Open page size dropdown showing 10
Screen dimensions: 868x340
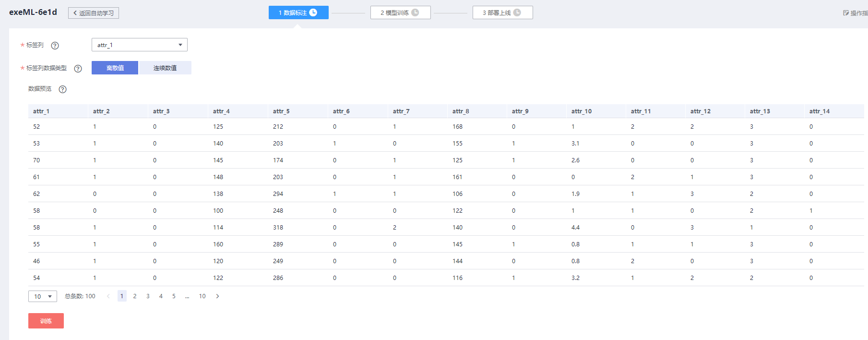coord(43,296)
